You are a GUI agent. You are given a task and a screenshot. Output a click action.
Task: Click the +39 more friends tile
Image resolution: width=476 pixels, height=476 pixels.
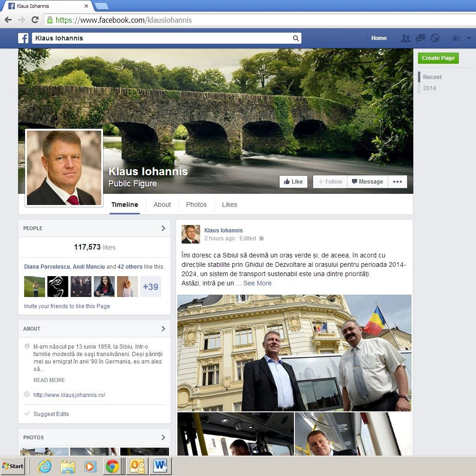(150, 287)
